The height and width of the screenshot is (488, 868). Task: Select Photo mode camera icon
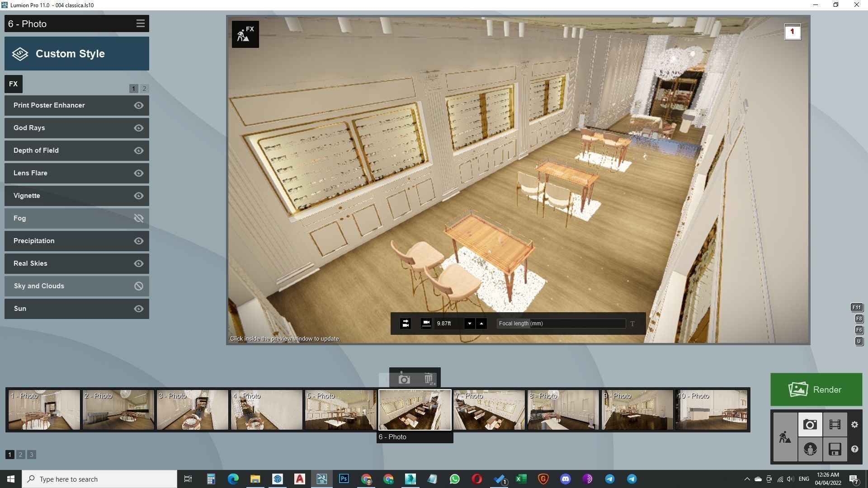(810, 425)
